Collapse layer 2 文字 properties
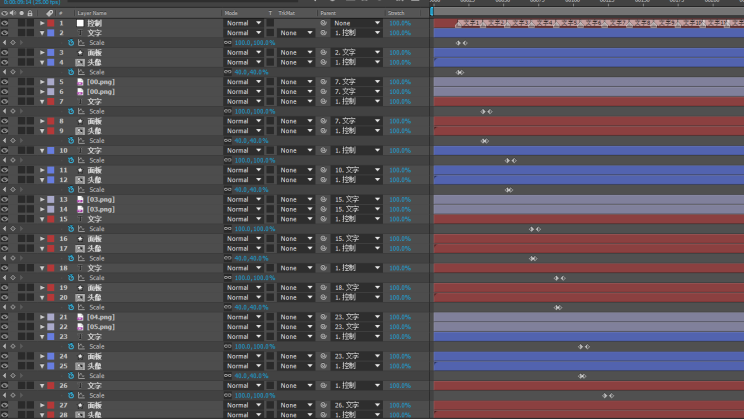Screen dimensions: 744x419 [42, 33]
